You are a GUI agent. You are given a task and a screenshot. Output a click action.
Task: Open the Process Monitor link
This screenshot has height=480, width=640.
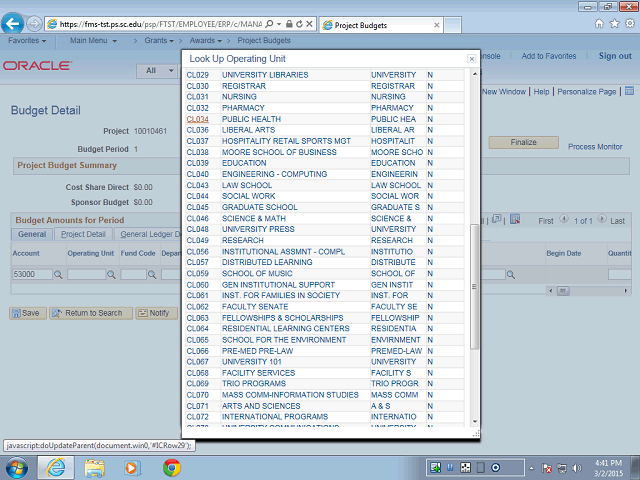(595, 147)
